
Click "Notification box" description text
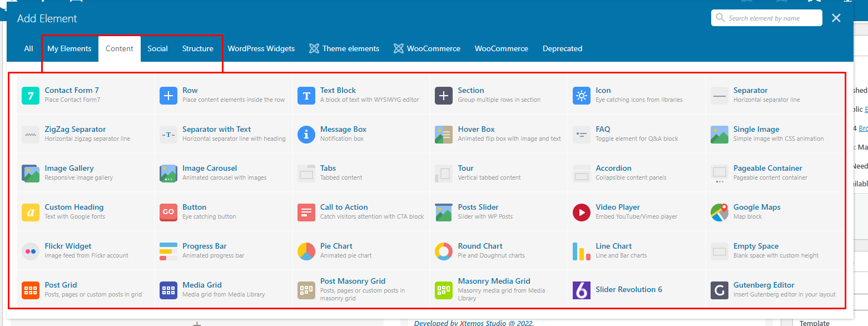point(342,139)
